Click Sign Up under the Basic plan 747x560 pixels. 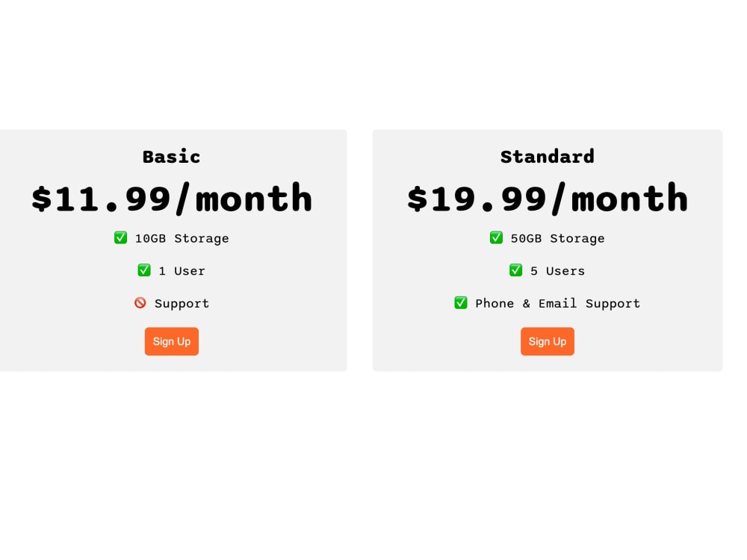(x=171, y=341)
